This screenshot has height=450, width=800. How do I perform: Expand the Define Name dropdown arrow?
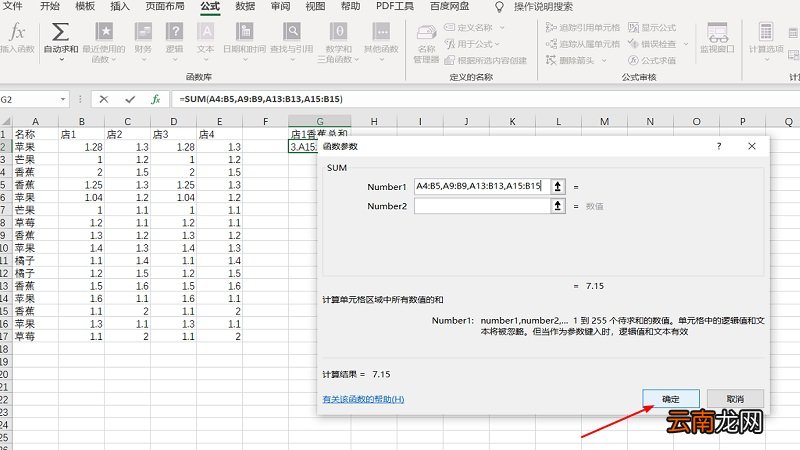[x=502, y=28]
